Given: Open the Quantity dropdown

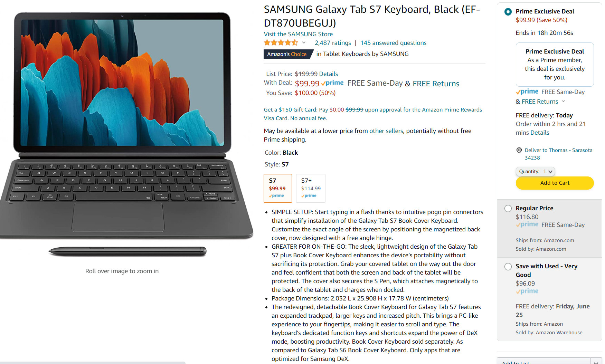Looking at the screenshot, I should click(535, 172).
